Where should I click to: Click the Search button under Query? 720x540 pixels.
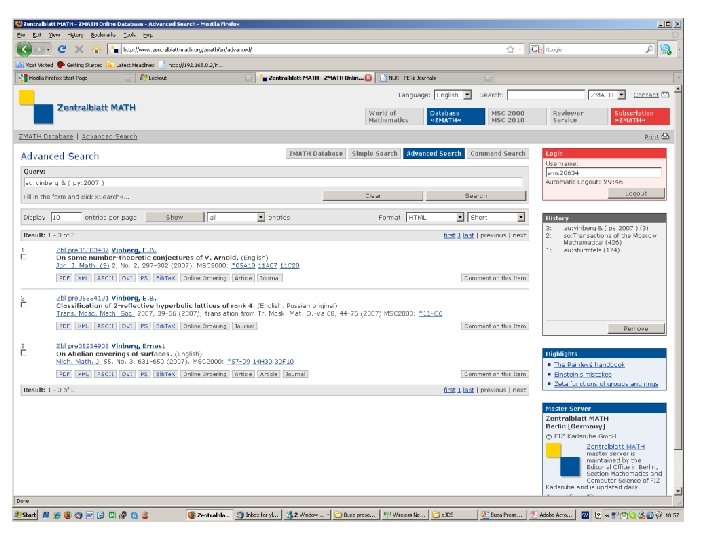476,196
